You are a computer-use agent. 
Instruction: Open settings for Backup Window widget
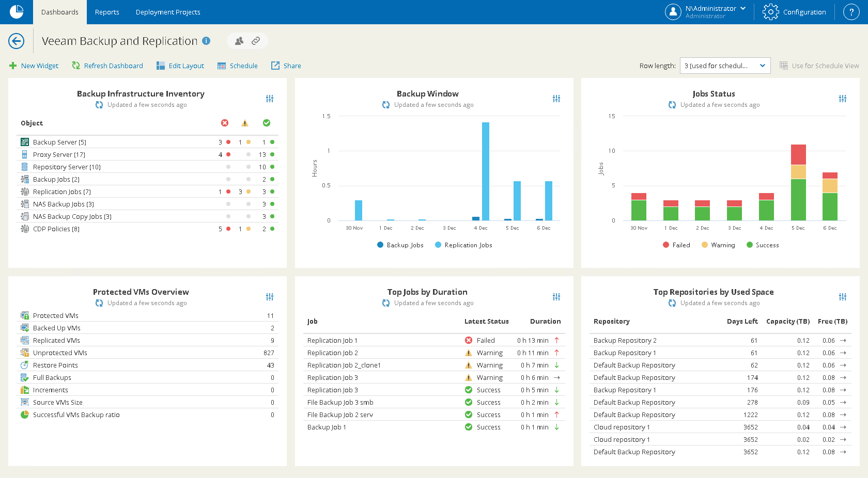[556, 99]
